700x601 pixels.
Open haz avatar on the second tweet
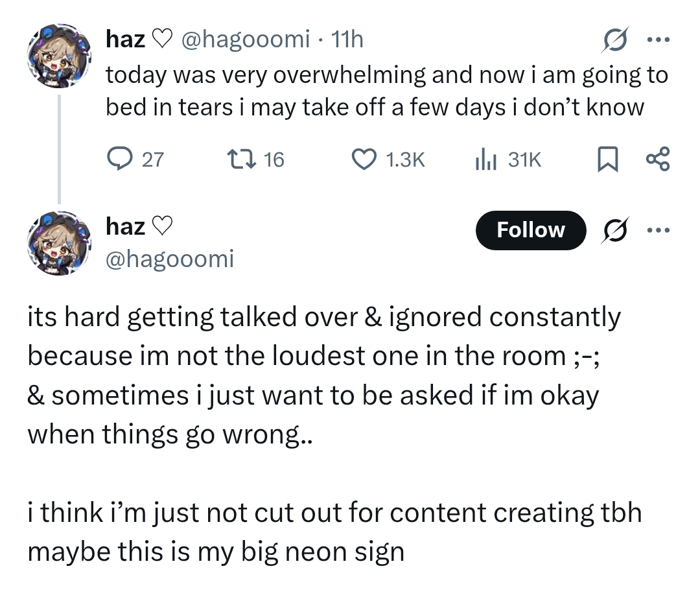pos(60,243)
